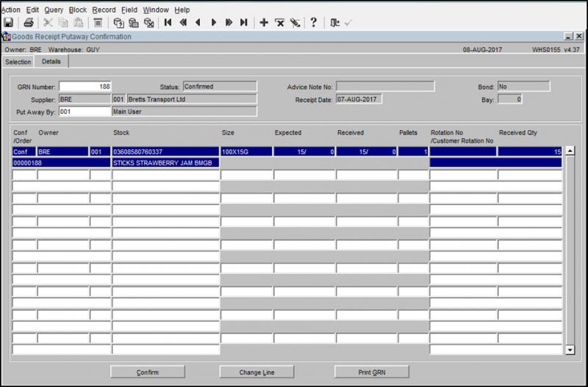The image size is (588, 387).
Task: Click the Print GRN button
Action: tap(372, 372)
